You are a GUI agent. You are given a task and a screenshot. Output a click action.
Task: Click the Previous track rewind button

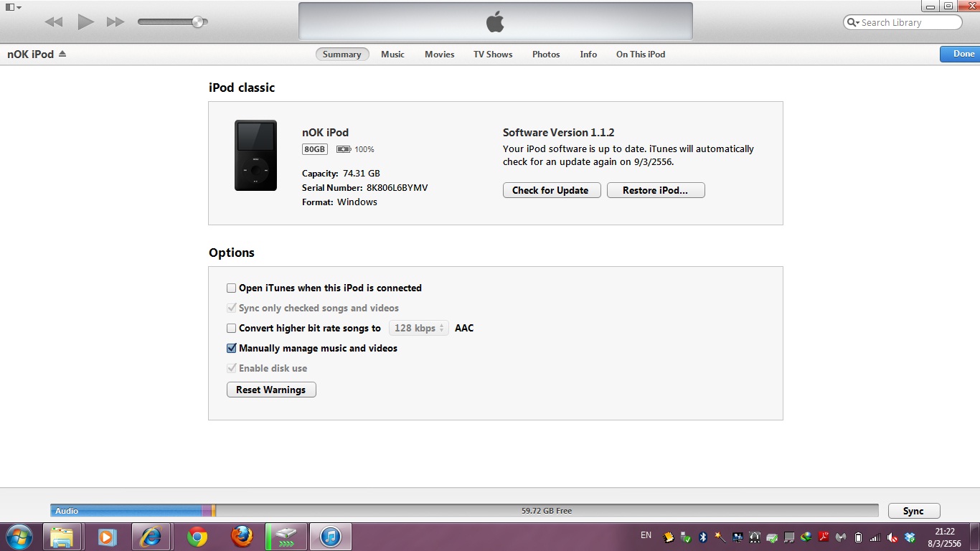pyautogui.click(x=54, y=22)
